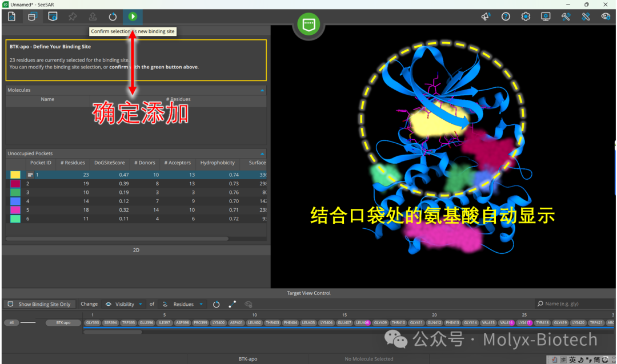Image resolution: width=617 pixels, height=364 pixels.
Task: Toggle residue LEU408
Action: (x=362, y=323)
